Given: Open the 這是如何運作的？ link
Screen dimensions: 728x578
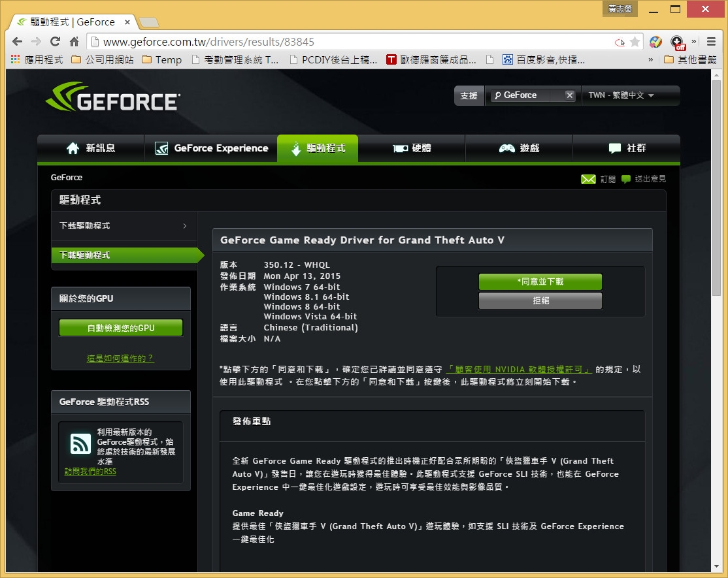Looking at the screenshot, I should coord(120,358).
